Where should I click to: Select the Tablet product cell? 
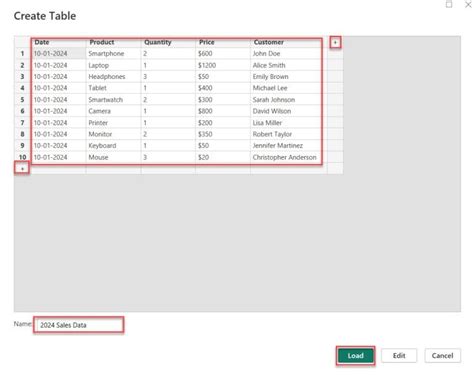pyautogui.click(x=113, y=88)
